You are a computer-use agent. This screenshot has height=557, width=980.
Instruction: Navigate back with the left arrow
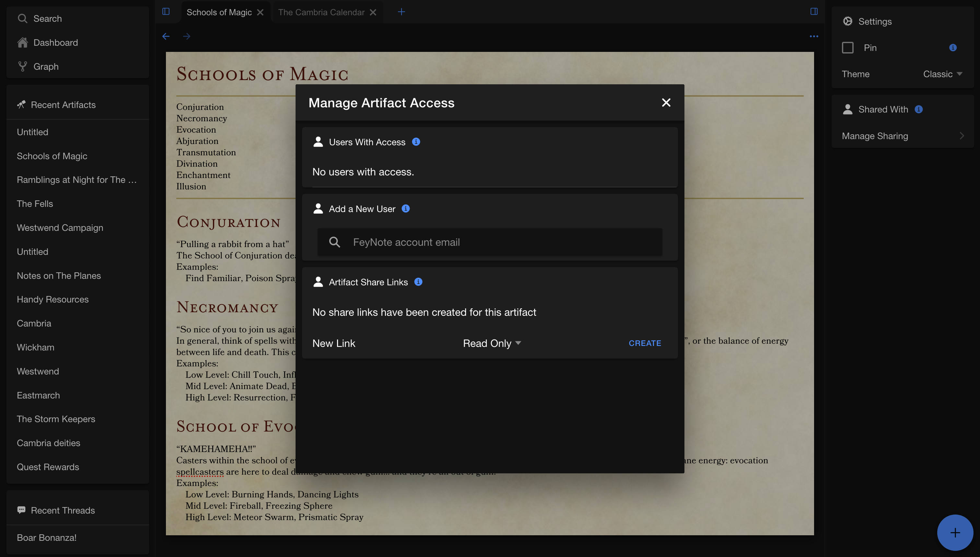[166, 36]
